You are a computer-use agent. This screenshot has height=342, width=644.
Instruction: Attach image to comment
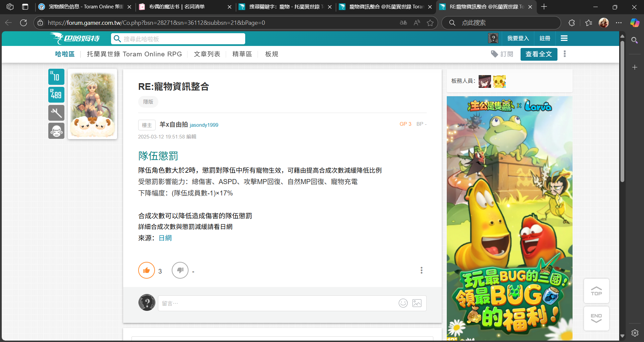click(x=417, y=303)
